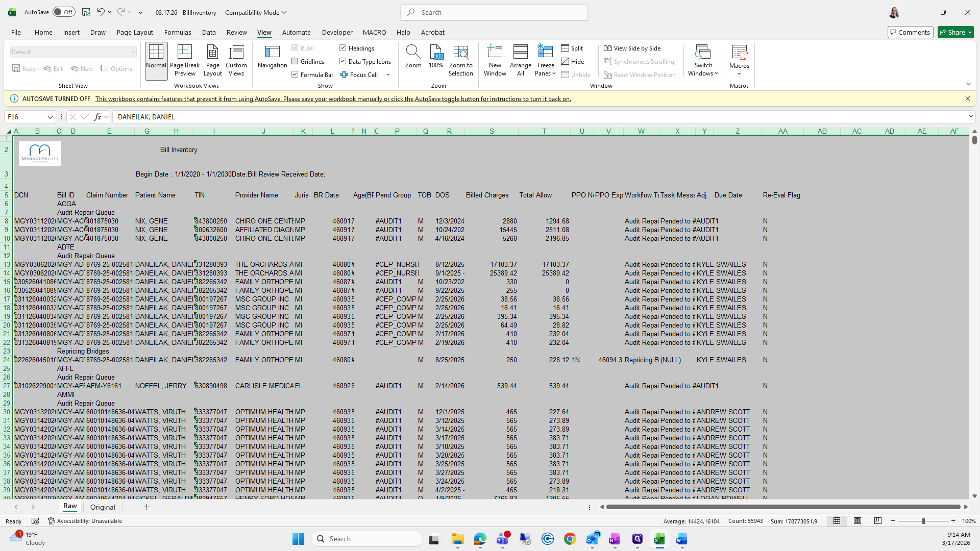Uncheck the Gridlines checkbox

tap(295, 61)
